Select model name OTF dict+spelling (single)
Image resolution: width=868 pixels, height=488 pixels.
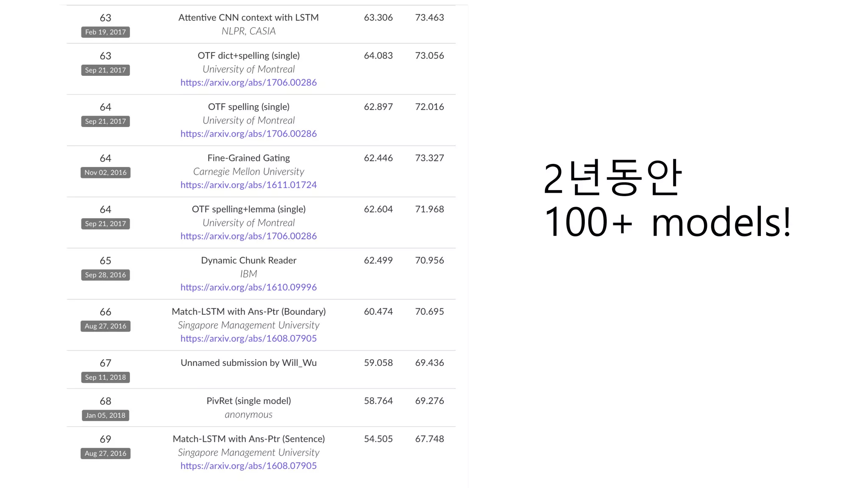248,56
